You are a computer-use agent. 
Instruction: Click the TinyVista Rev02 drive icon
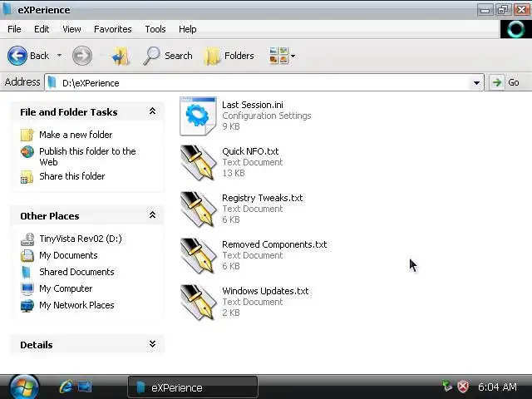[x=27, y=239]
